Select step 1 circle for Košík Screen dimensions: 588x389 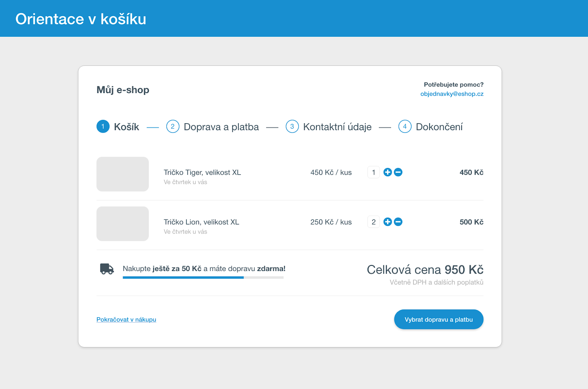point(103,126)
